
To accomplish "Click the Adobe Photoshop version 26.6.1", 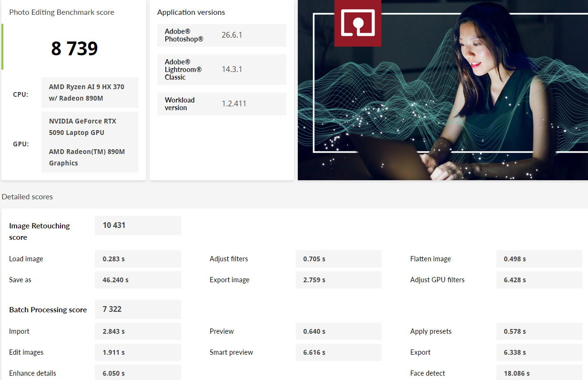I will click(232, 35).
